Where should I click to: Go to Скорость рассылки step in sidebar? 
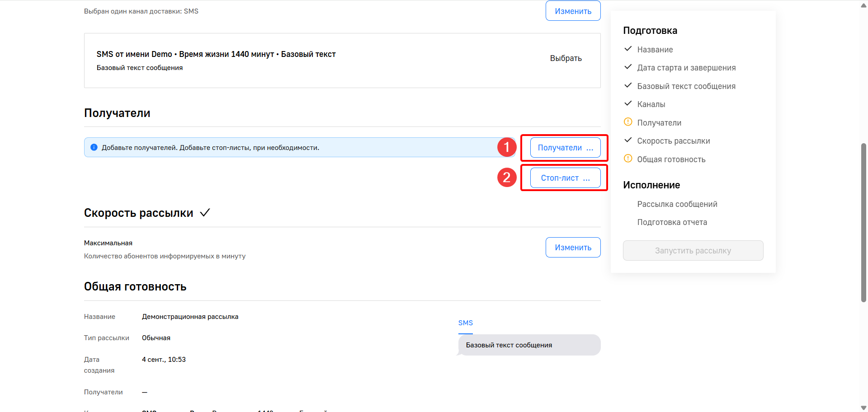(x=673, y=141)
